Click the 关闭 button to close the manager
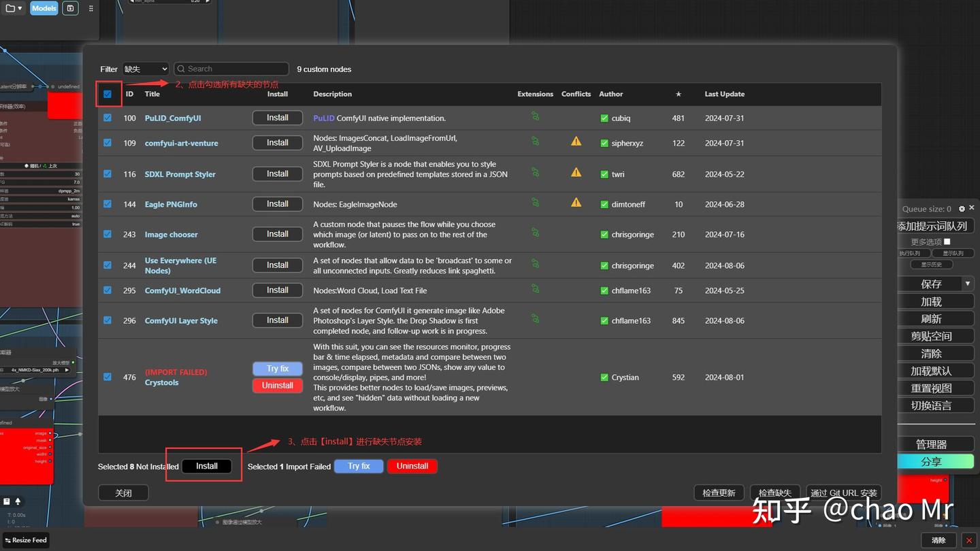Image resolution: width=980 pixels, height=551 pixels. [x=123, y=492]
